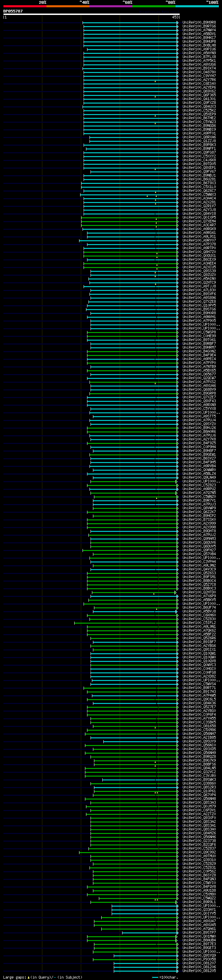Open hit UniRef100_A5BDV1
Viewport: 222px width, 980px height.
[x=199, y=34]
